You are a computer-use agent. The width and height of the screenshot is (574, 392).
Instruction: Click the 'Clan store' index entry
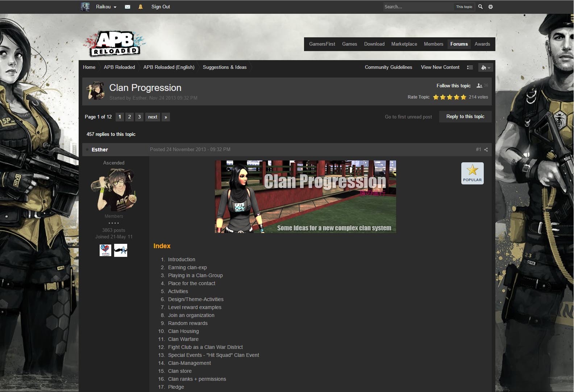coord(180,371)
